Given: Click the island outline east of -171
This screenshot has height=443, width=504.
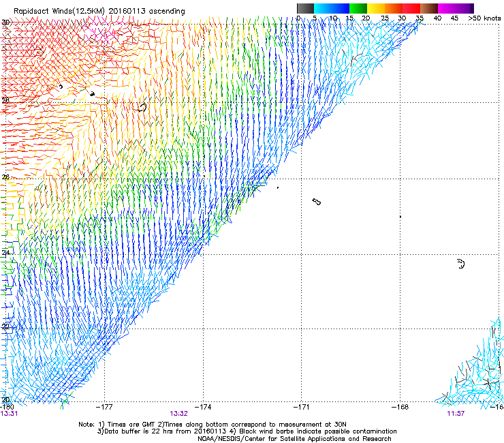Looking at the screenshot, I should coord(316,202).
